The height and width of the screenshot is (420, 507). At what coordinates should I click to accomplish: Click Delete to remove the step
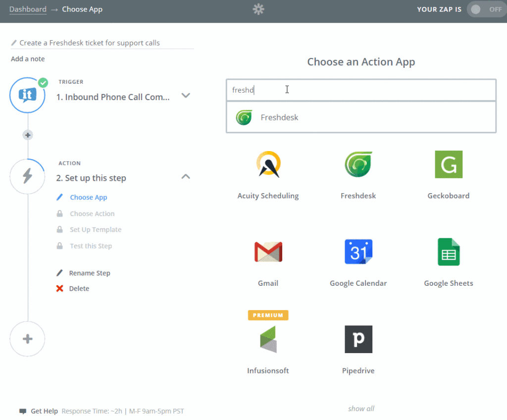pos(79,289)
